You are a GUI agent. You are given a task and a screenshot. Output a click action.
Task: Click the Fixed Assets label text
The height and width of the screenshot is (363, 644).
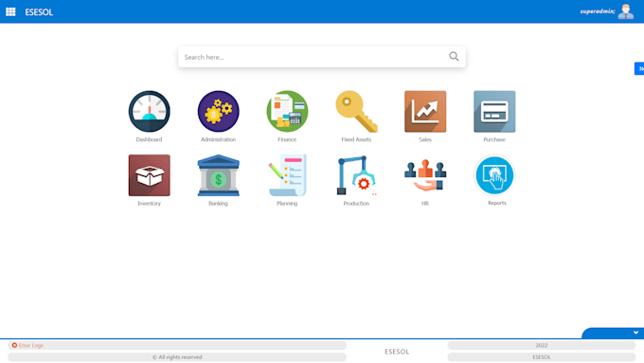356,139
